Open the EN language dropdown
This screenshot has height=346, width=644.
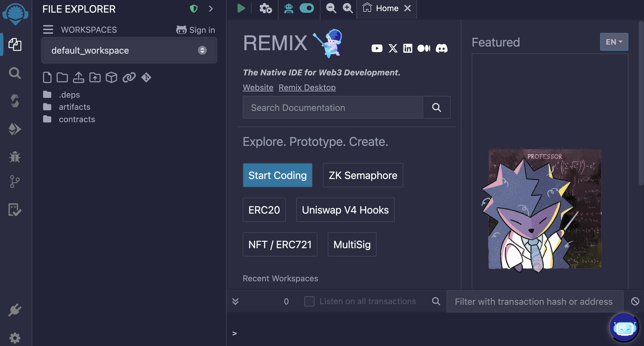coord(614,42)
